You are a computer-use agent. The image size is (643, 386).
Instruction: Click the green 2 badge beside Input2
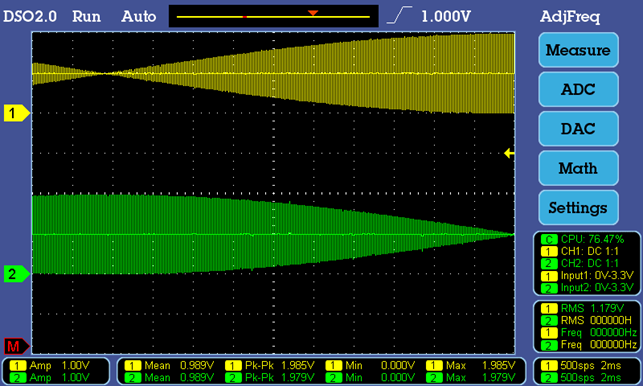(x=549, y=288)
